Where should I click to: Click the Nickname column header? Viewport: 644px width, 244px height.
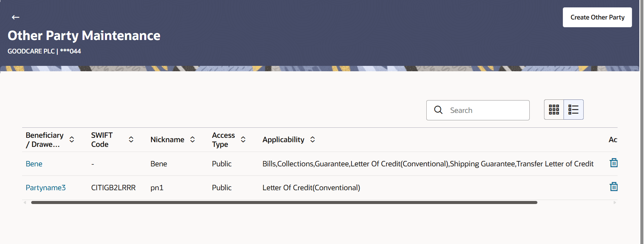167,139
